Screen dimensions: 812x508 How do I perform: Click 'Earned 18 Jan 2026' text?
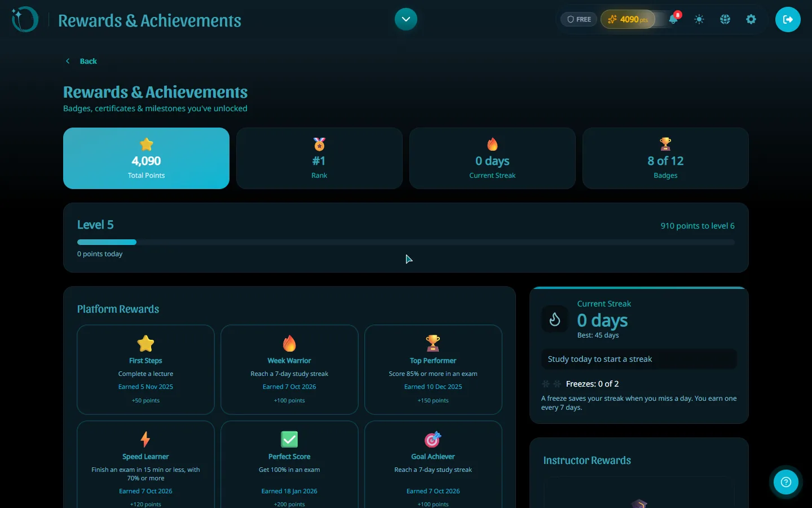(289, 492)
